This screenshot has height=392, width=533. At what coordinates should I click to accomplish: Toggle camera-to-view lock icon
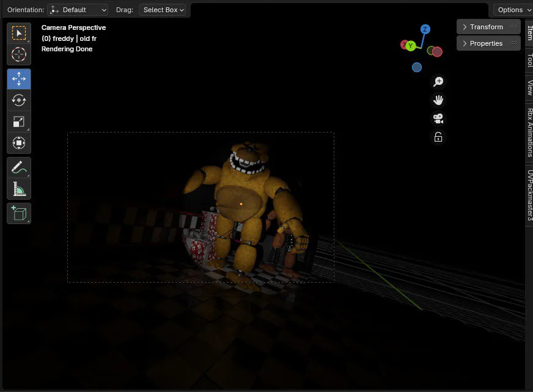tap(438, 137)
